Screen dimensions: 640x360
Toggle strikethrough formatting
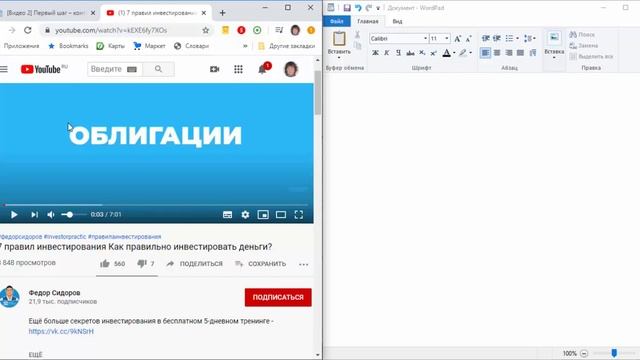(x=410, y=53)
